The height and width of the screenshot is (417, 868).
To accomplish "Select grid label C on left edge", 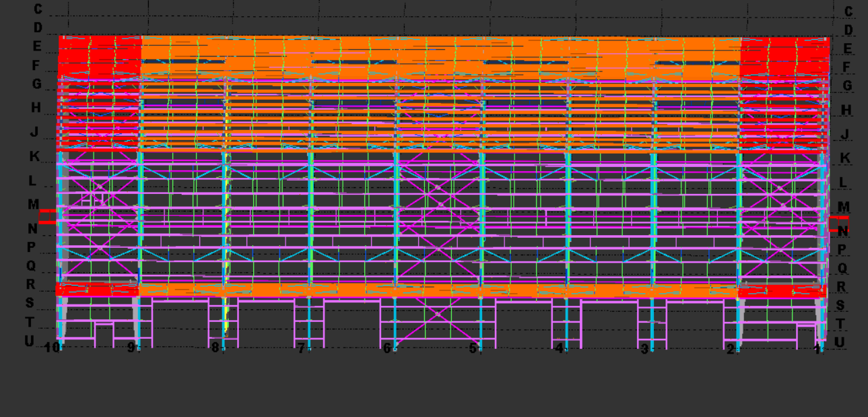I will tap(38, 9).
